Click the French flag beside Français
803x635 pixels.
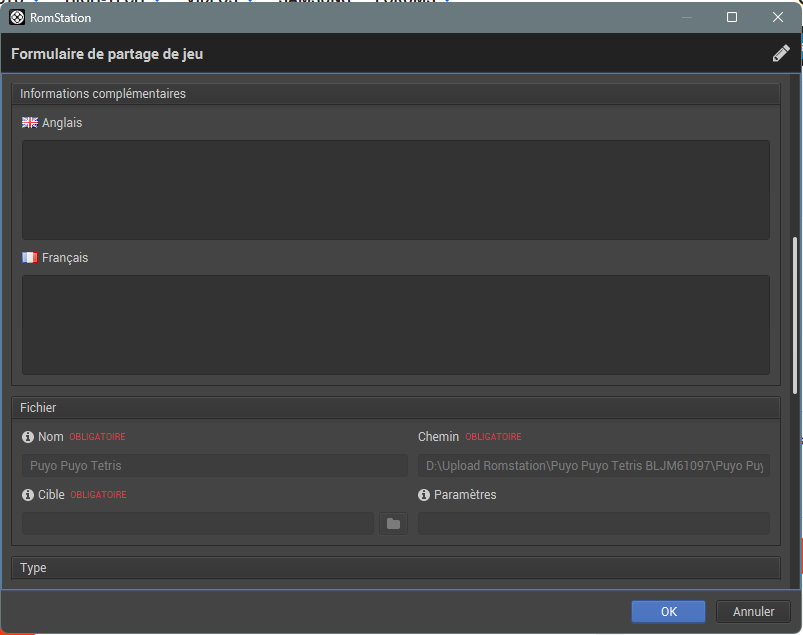tap(30, 258)
